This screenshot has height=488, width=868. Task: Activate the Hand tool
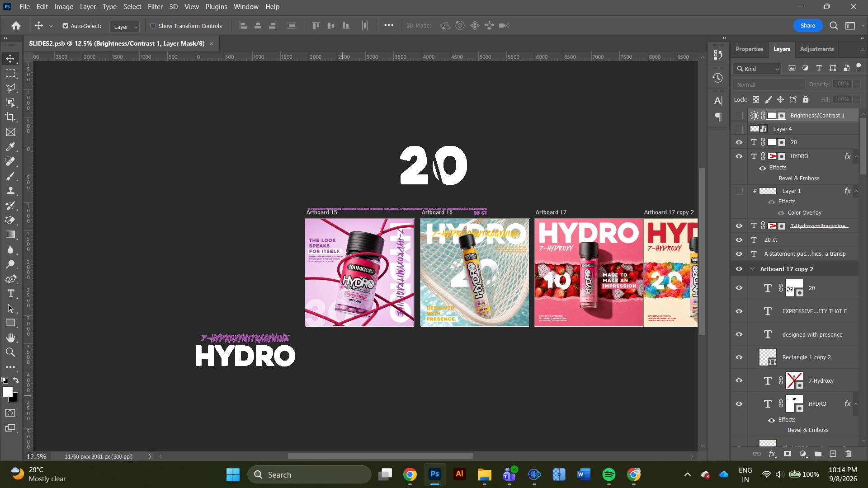tap(10, 338)
